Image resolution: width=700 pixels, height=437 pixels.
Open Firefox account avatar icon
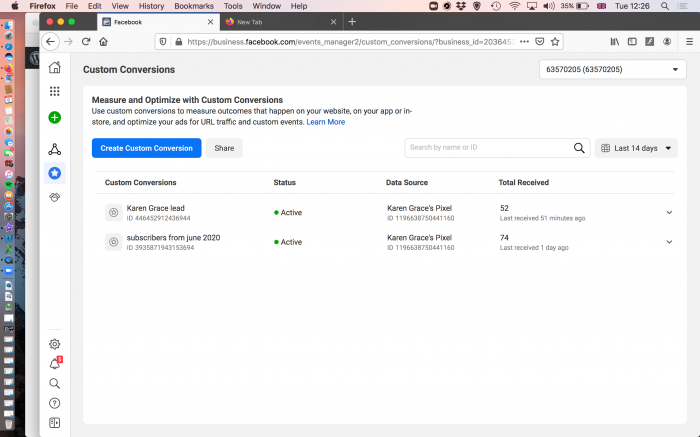point(667,42)
